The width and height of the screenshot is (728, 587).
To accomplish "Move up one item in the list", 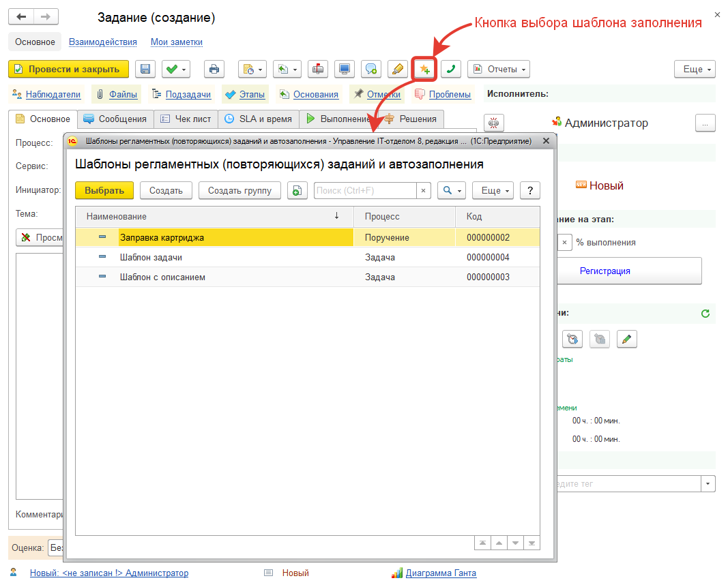I will tap(499, 543).
